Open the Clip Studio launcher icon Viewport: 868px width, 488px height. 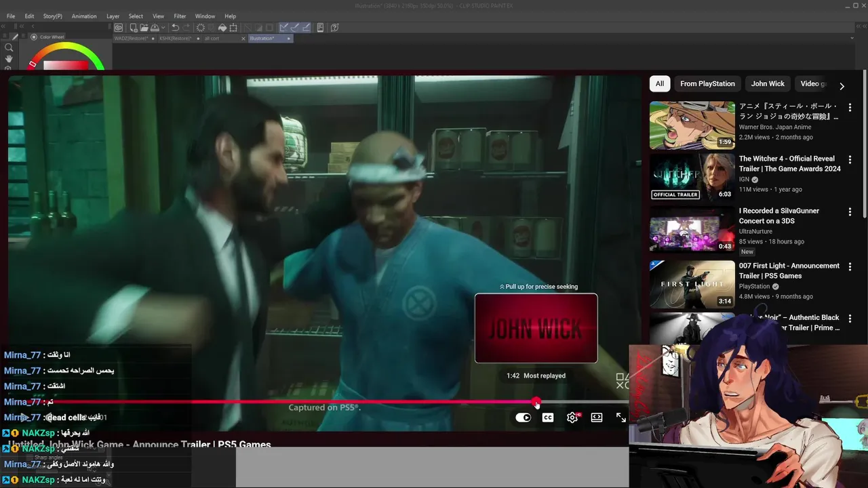pyautogui.click(x=119, y=28)
